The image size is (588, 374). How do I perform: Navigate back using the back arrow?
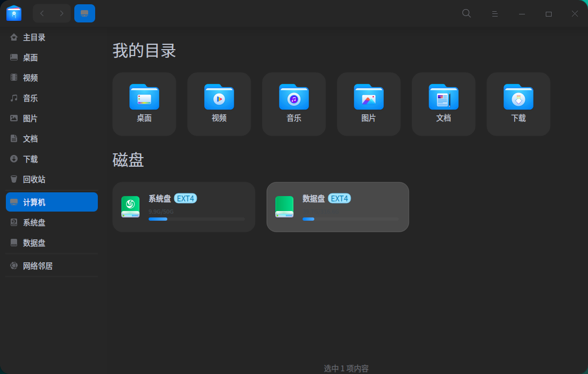[x=42, y=13]
